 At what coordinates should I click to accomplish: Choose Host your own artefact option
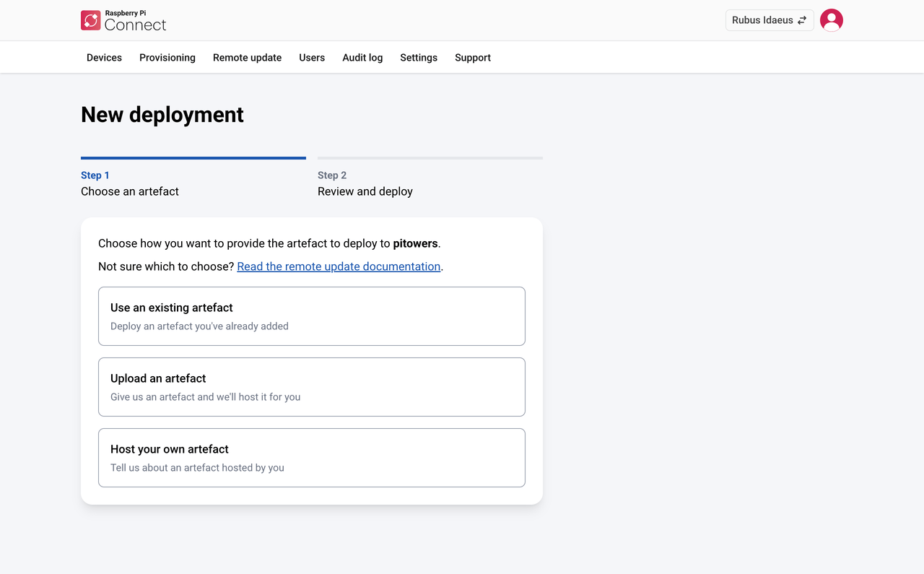[x=312, y=458]
